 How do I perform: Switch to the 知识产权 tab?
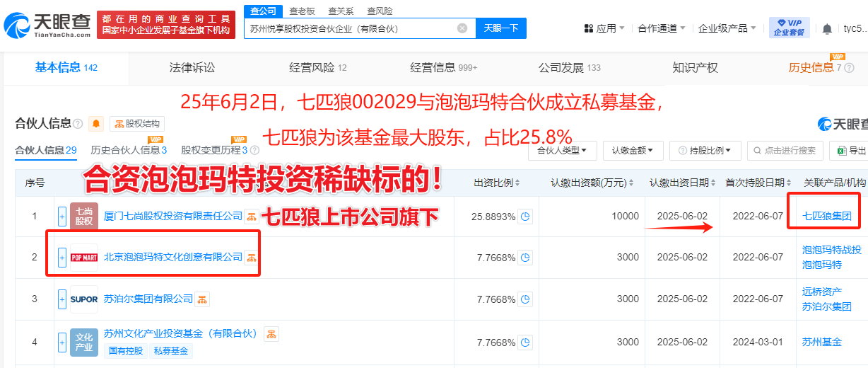point(696,68)
